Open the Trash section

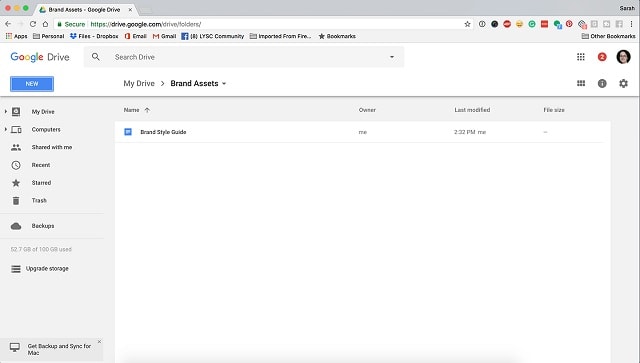[x=39, y=200]
